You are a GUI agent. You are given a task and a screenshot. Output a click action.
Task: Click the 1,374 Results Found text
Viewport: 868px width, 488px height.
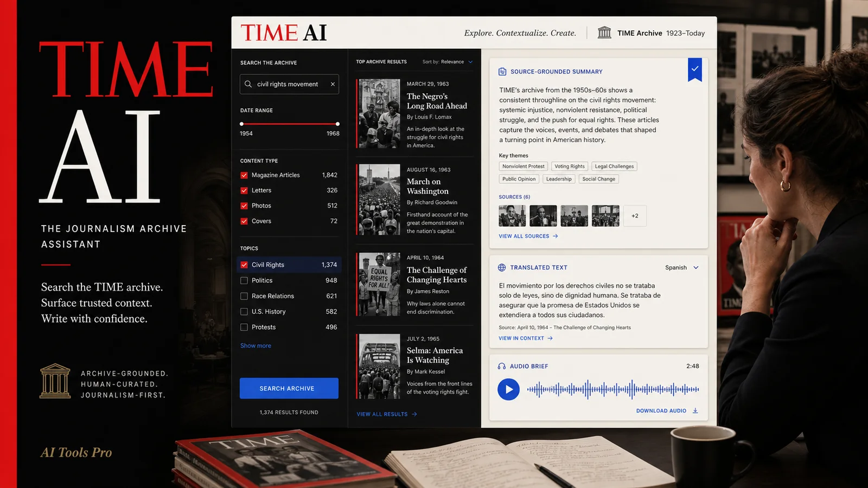pos(289,412)
